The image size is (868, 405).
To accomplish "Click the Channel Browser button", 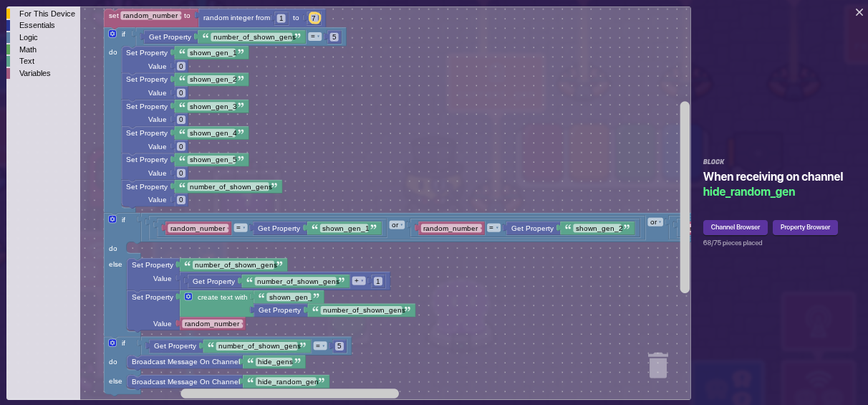I will [735, 227].
